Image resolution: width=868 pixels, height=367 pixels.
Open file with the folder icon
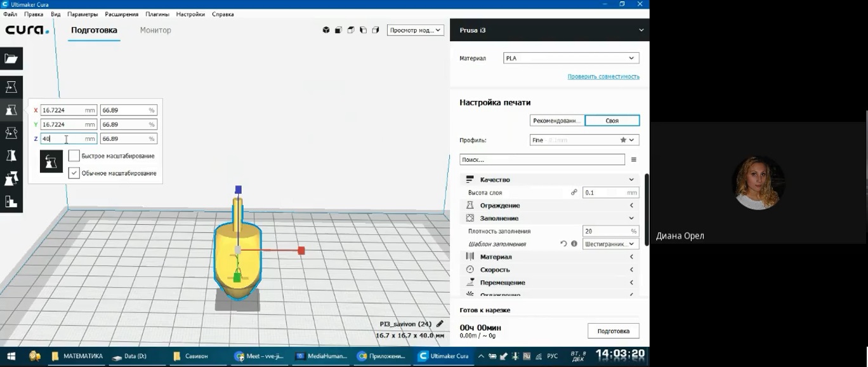[11, 58]
